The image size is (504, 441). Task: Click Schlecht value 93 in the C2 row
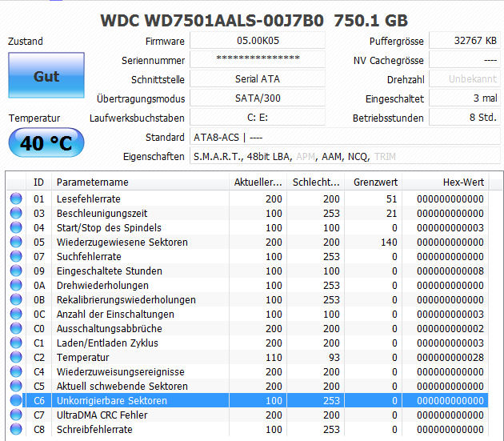[x=334, y=358]
